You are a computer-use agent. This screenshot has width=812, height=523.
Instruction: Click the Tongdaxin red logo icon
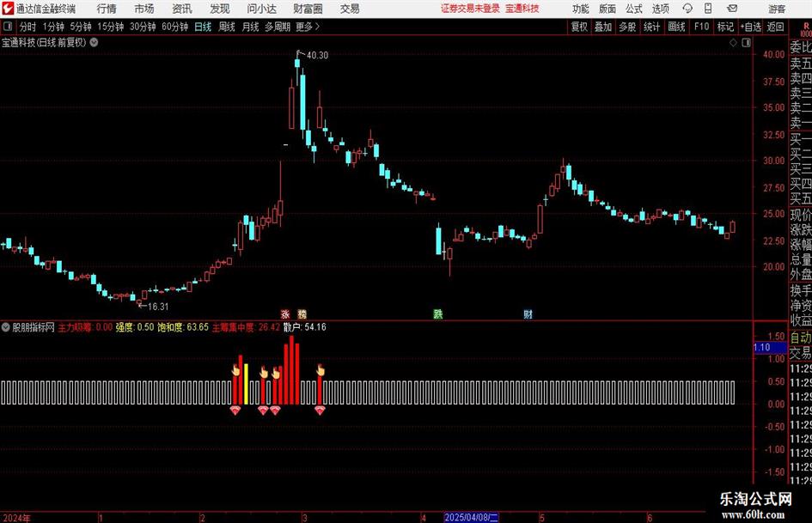pos(7,9)
